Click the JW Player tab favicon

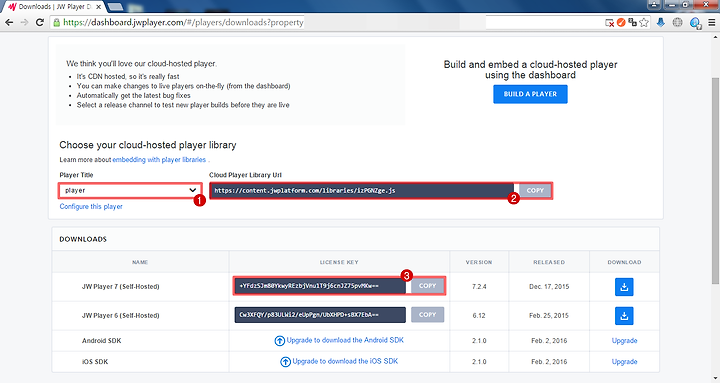tap(12, 7)
